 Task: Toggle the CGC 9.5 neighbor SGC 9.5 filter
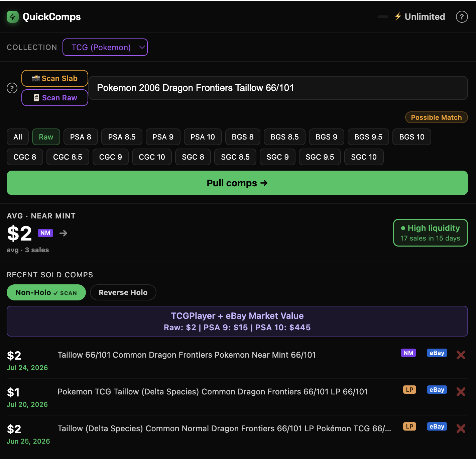point(320,157)
